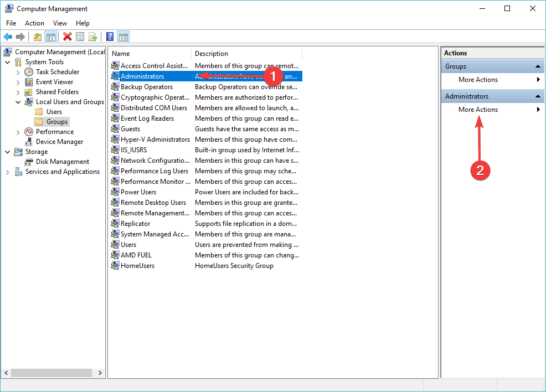Viewport: 546px width, 392px height.
Task: Click the Performance gauge icon in tree
Action: pyautogui.click(x=29, y=132)
